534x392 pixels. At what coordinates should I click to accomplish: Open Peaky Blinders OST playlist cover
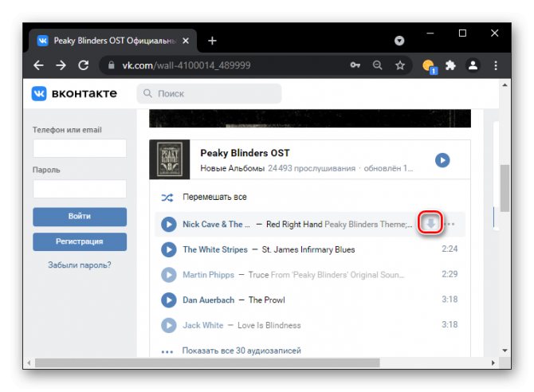(x=170, y=159)
